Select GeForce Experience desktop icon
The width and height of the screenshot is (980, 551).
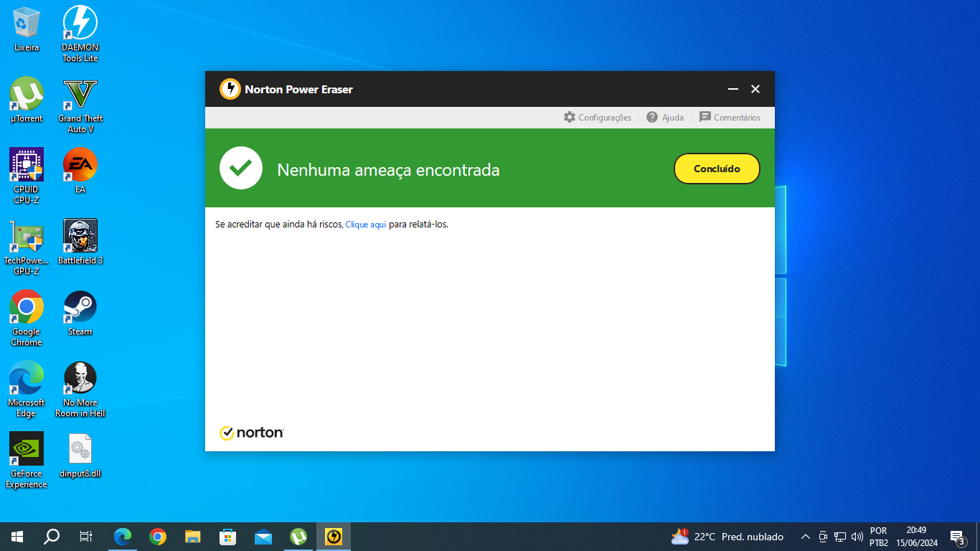coord(27,461)
